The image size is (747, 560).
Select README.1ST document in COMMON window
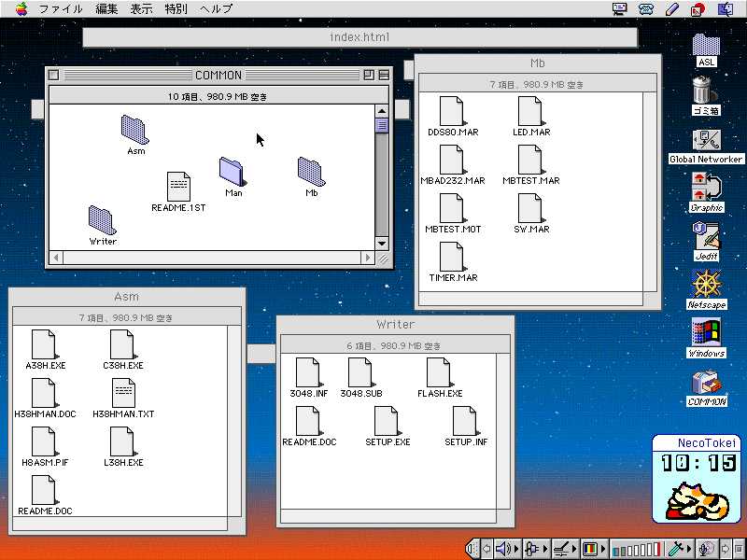tap(178, 187)
